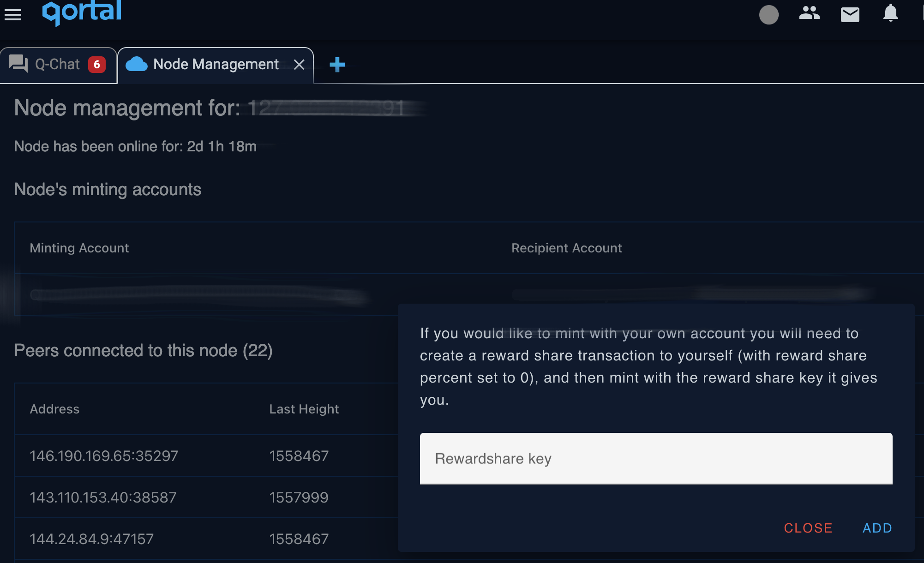Screen dimensions: 924x563
Task: Open the notifications bell
Action: (x=891, y=13)
